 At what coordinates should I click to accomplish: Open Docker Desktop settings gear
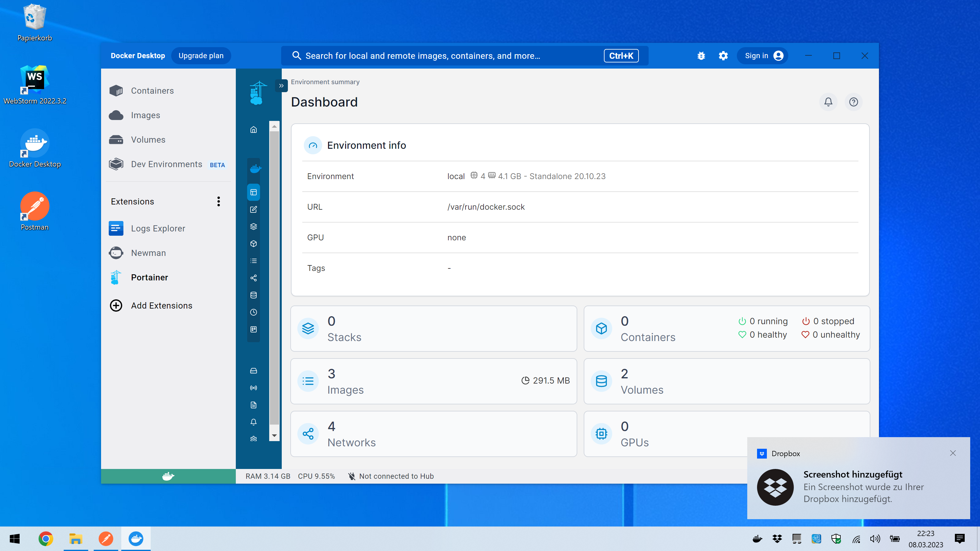(x=723, y=55)
